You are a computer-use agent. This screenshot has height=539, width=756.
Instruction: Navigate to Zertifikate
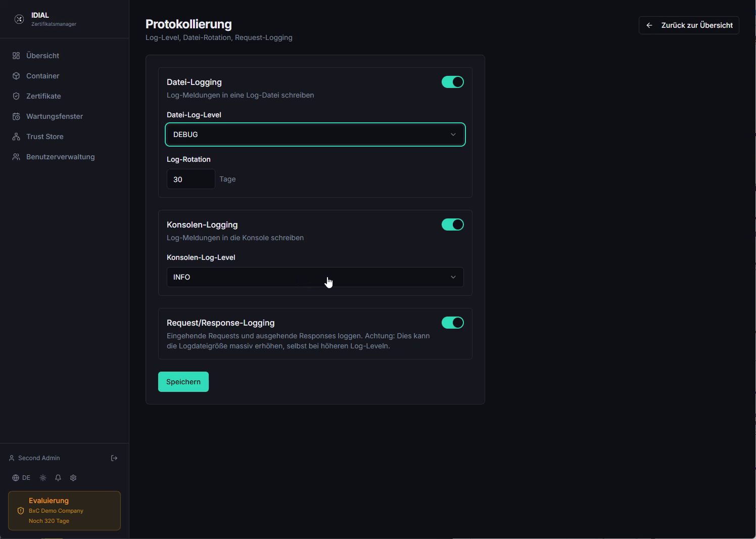coord(64,96)
